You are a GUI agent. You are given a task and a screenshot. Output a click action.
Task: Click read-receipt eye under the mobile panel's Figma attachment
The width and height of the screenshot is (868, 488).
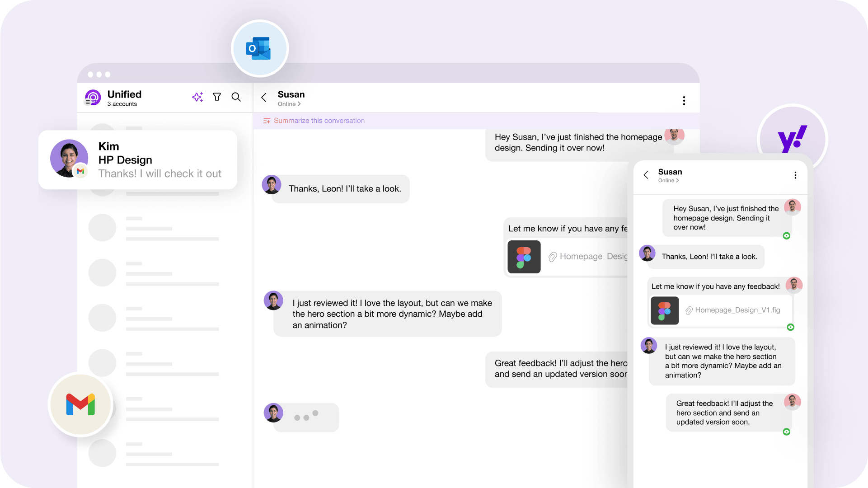(790, 327)
